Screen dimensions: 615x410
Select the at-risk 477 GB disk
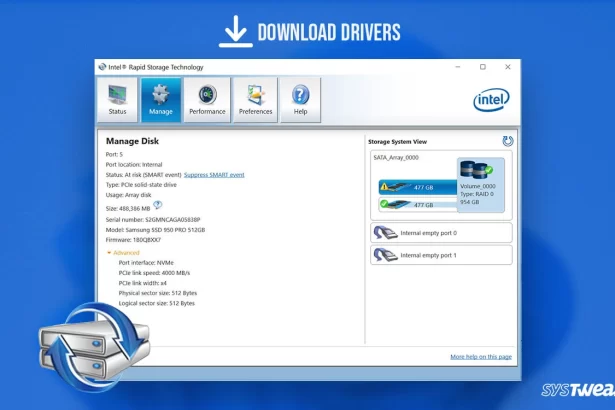(416, 186)
